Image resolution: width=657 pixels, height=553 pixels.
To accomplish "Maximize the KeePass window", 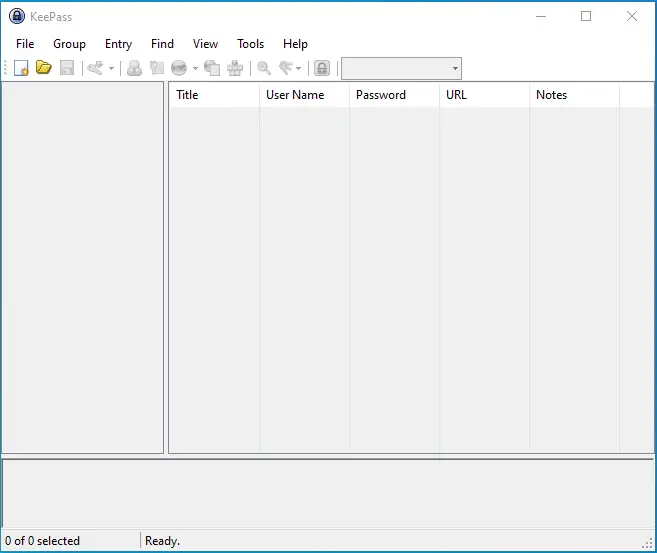I will (x=586, y=16).
